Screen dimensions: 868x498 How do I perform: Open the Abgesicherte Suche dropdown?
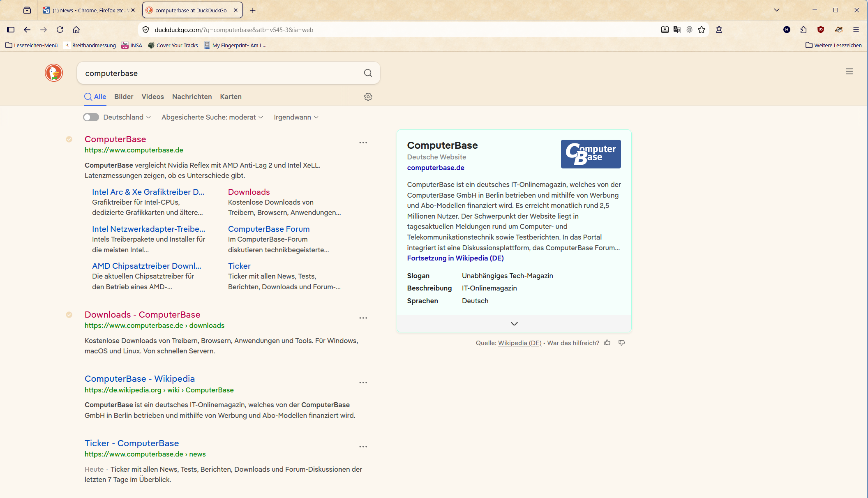coord(212,117)
